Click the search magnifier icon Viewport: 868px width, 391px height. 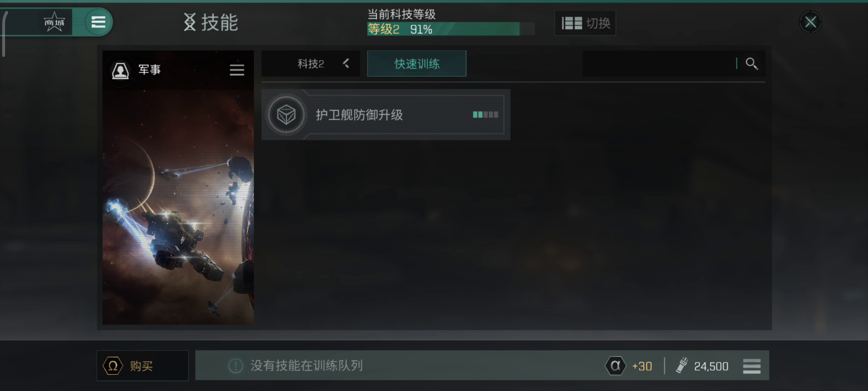752,64
